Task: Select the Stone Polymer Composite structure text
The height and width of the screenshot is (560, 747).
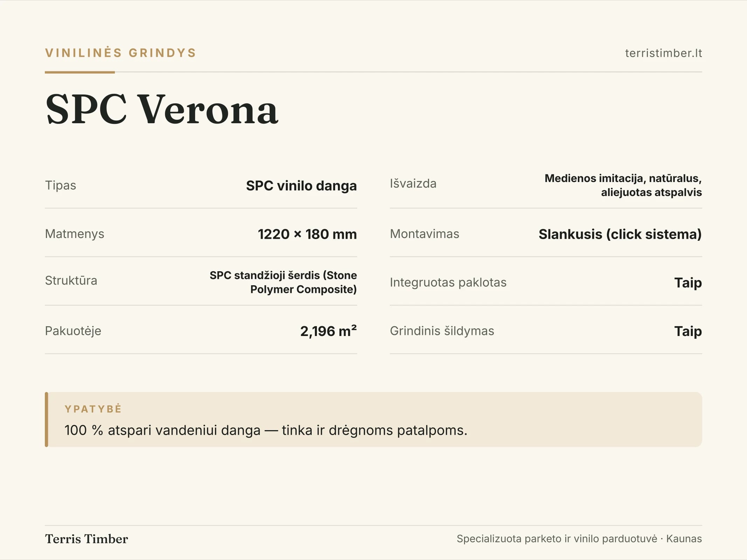Action: point(283,282)
